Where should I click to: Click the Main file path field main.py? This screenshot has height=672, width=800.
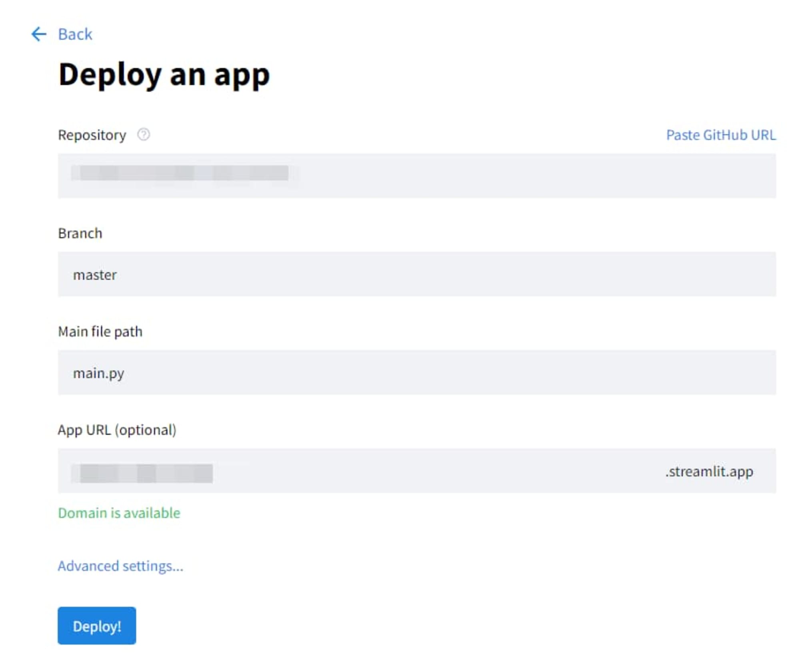coord(416,372)
